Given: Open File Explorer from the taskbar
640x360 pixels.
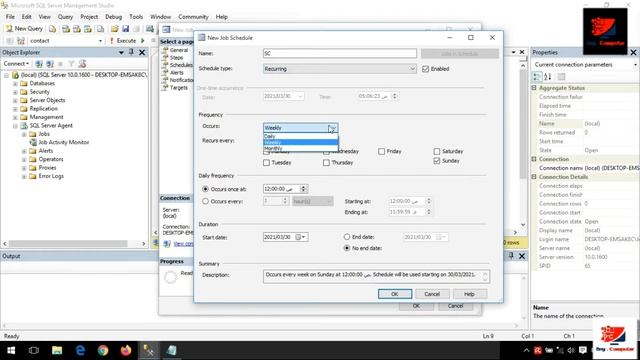Looking at the screenshot, I should click(x=57, y=351).
